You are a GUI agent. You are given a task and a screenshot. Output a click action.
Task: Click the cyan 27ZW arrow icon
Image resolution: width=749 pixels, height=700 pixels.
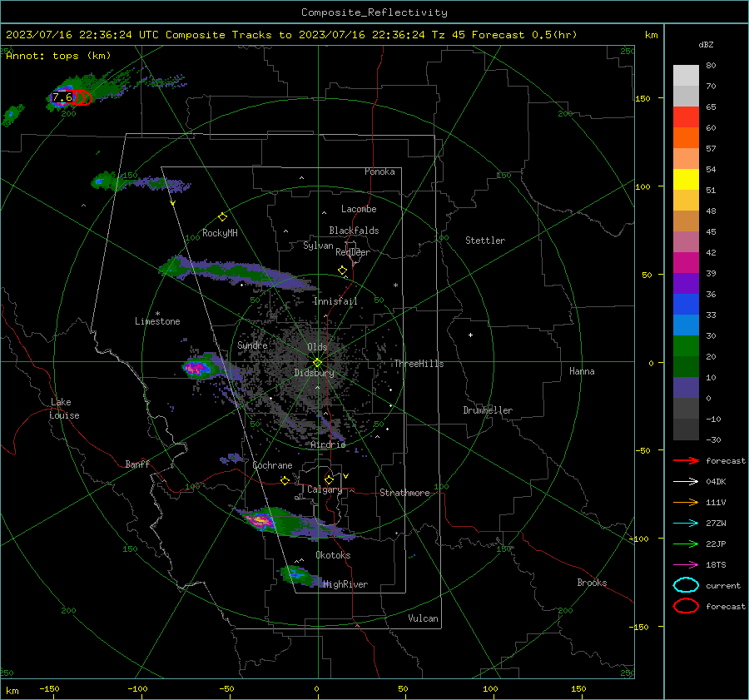[686, 524]
